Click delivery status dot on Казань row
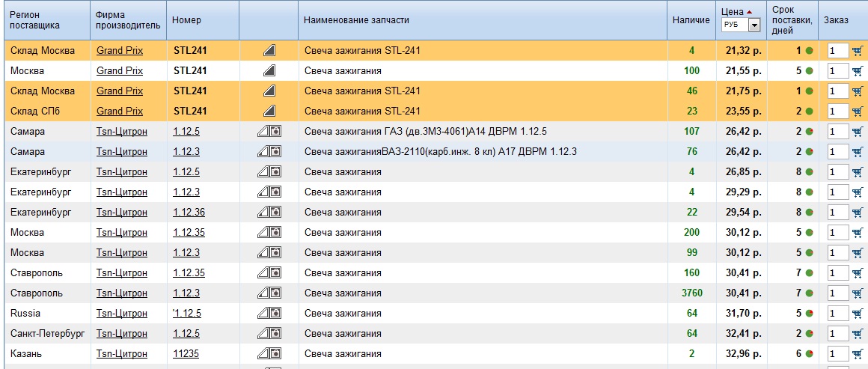The image size is (868, 369). click(x=809, y=354)
